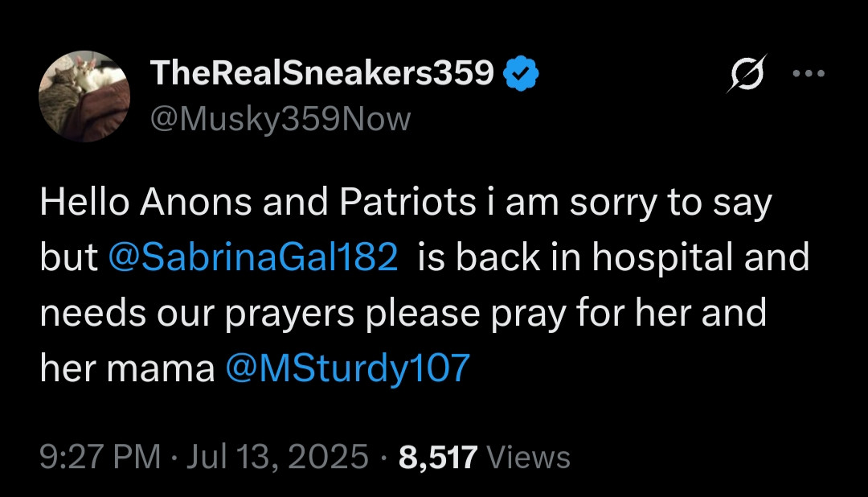This screenshot has width=868, height=497.
Task: Tap the Views label
Action: (529, 457)
